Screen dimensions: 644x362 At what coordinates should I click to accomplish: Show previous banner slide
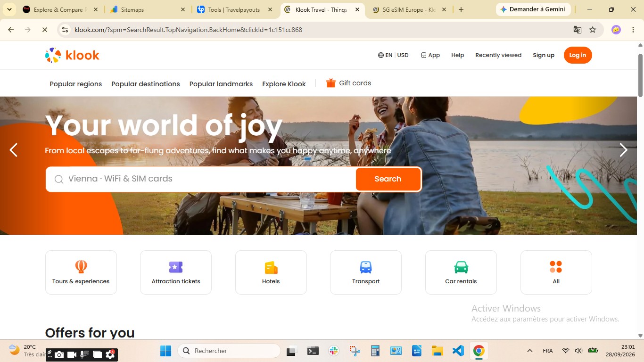14,150
